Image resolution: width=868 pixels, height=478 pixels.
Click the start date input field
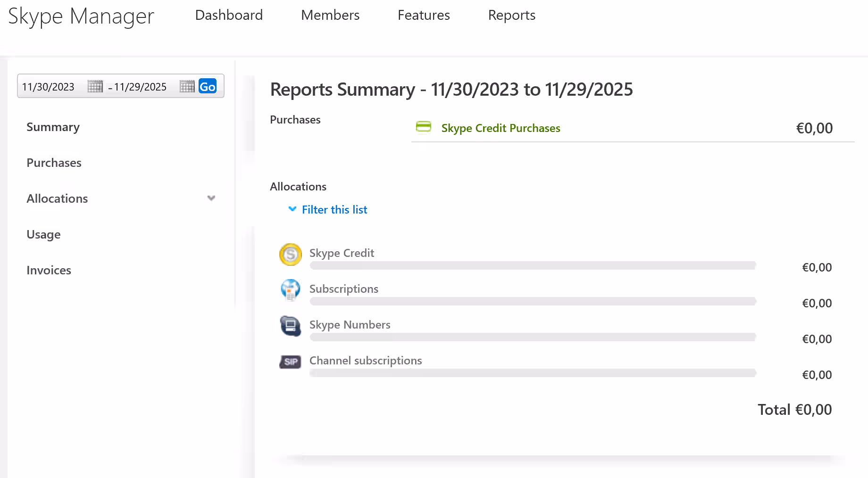49,87
